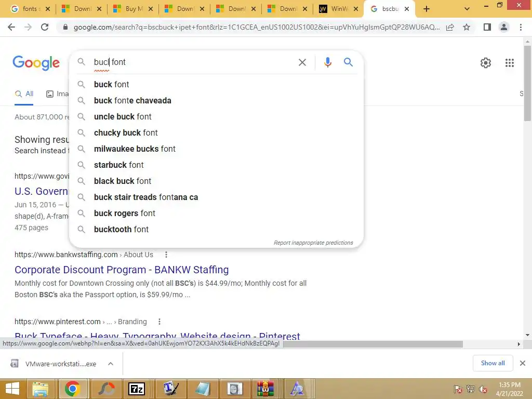Close the WinW tab
The height and width of the screenshot is (399, 532).
pyautogui.click(x=356, y=9)
